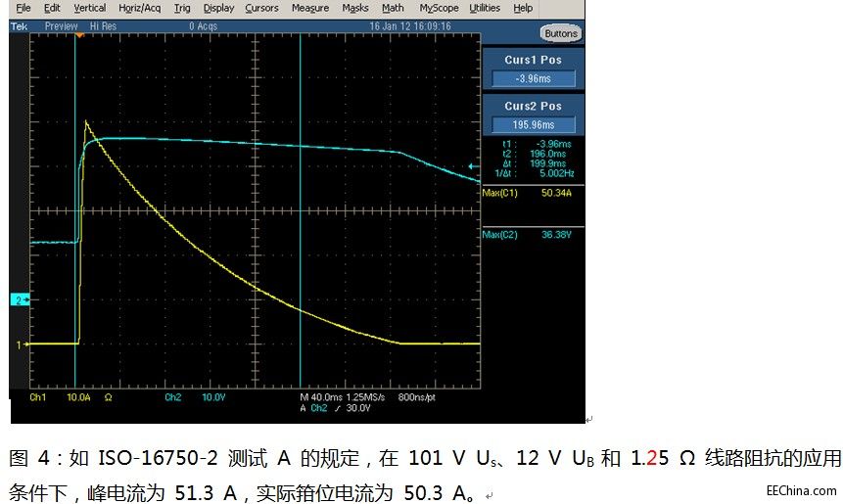
Task: Click the Tek logo in status bar
Action: coord(19,26)
